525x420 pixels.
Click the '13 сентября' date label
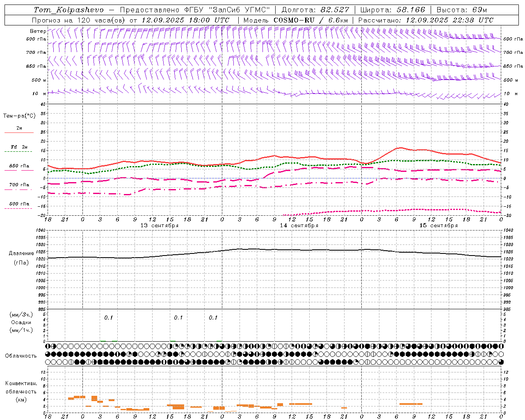pos(160,226)
